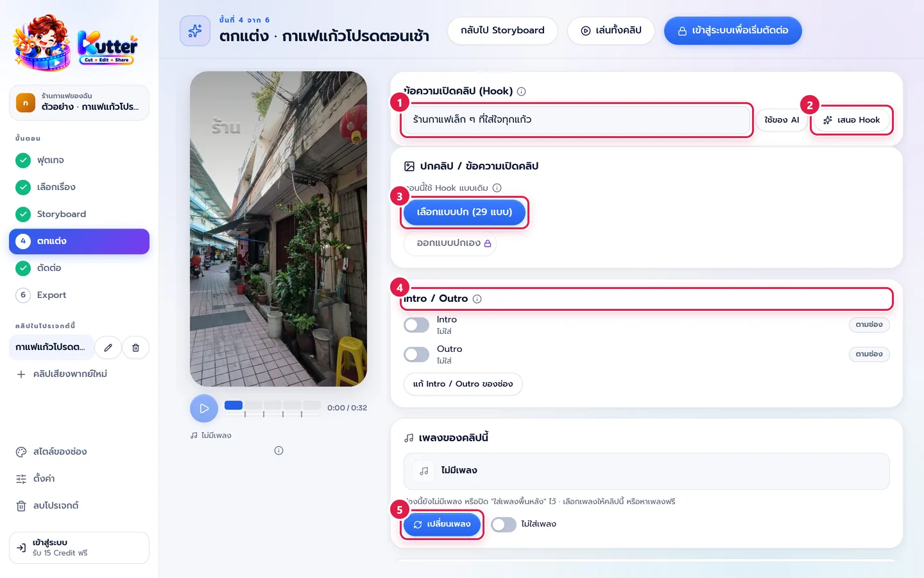The image size is (924, 578).
Task: Play the clip with the round play button
Action: tap(204, 408)
